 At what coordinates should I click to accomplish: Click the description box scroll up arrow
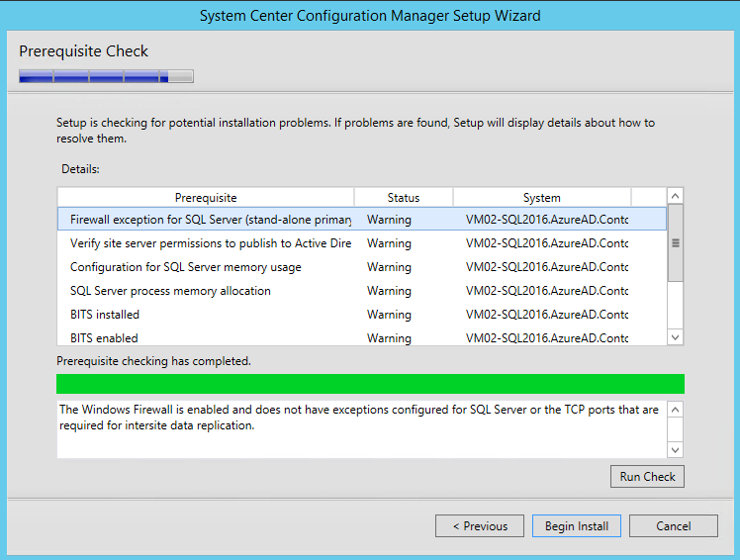pos(676,410)
